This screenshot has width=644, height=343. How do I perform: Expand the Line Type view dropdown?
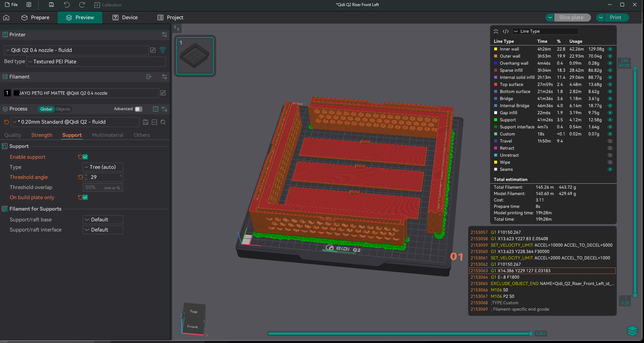pyautogui.click(x=545, y=31)
